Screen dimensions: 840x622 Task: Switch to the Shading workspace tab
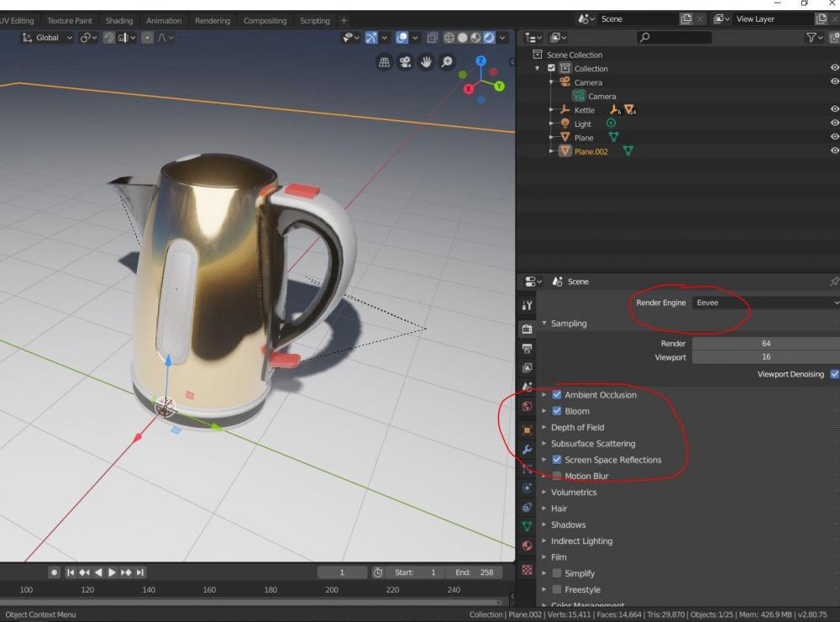(119, 20)
